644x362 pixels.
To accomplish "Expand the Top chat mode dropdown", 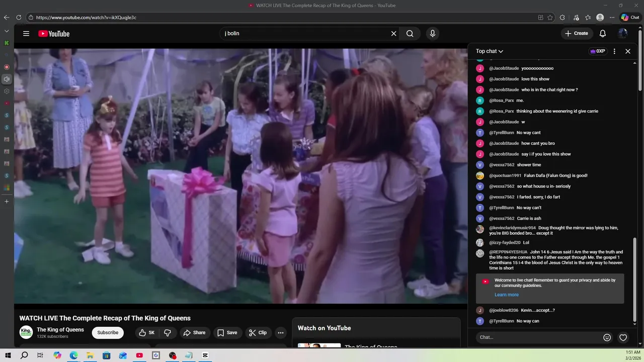I will point(490,51).
